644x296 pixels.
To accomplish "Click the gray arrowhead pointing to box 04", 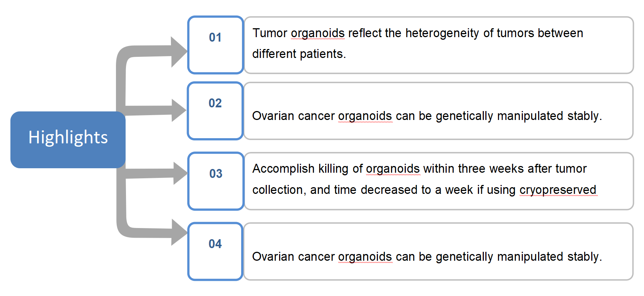I will pyautogui.click(x=179, y=232).
